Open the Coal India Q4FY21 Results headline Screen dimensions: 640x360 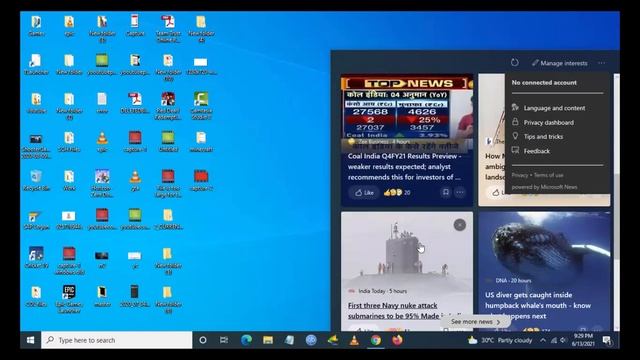[404, 167]
